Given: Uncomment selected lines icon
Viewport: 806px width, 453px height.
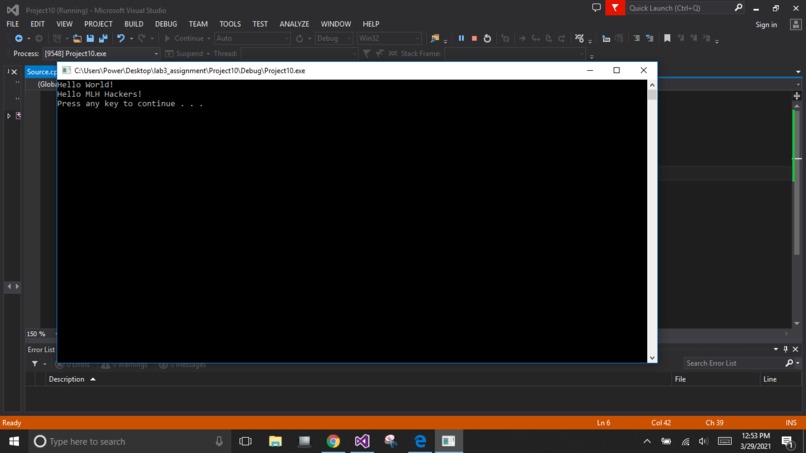Looking at the screenshot, I should 650,39.
